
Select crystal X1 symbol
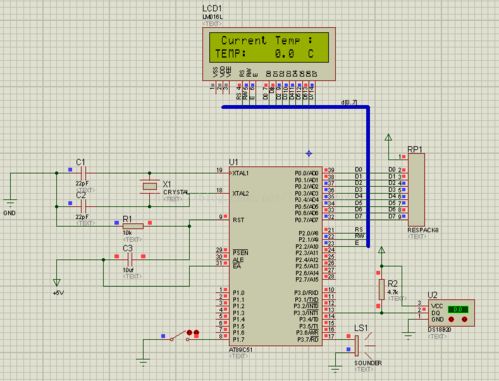(150, 186)
